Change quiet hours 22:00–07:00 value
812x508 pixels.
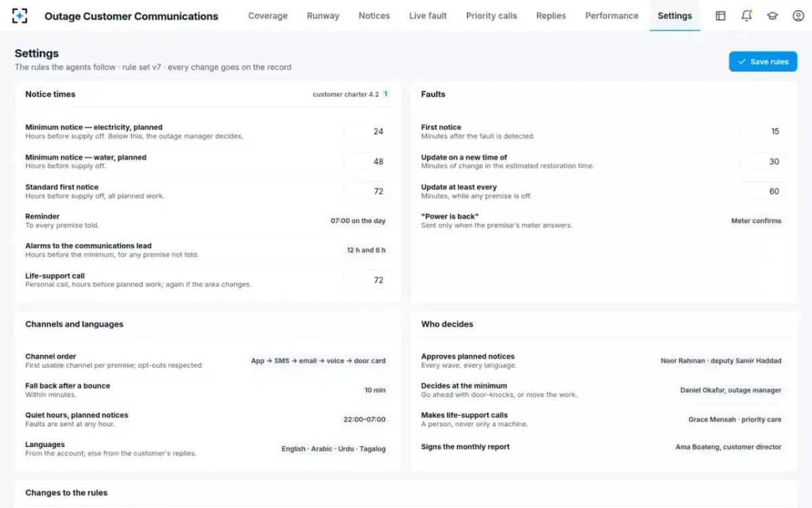[x=364, y=419]
